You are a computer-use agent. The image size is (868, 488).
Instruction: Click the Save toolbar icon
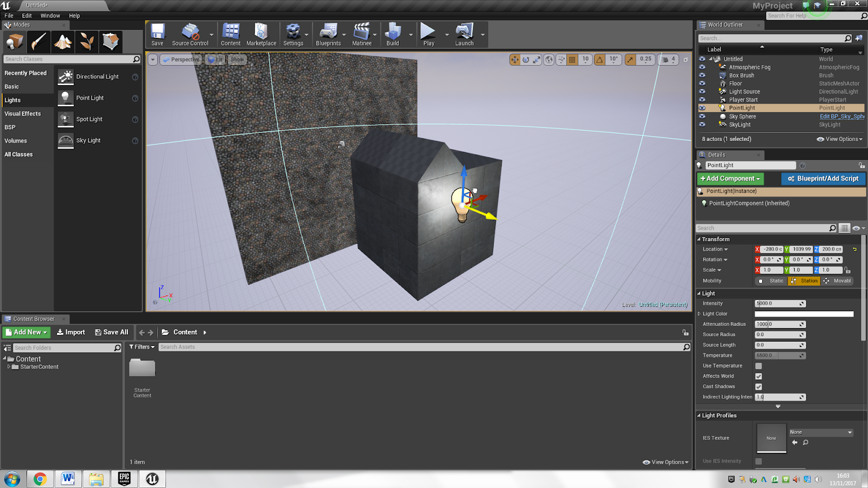tap(157, 35)
